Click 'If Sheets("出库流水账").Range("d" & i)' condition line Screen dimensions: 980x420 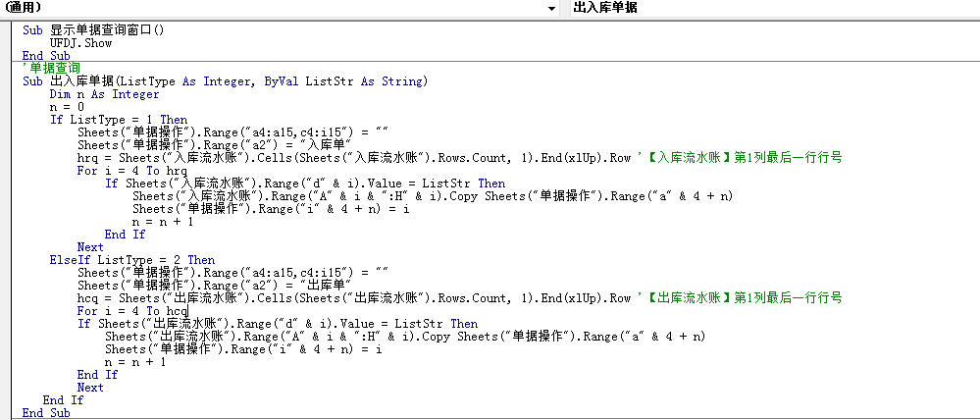point(278,324)
